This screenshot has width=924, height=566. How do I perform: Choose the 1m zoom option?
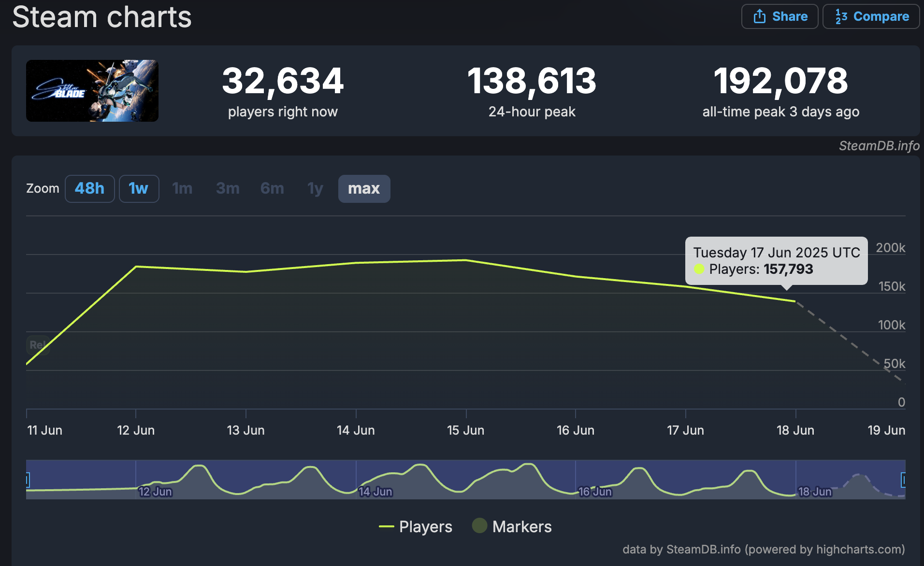coord(182,188)
